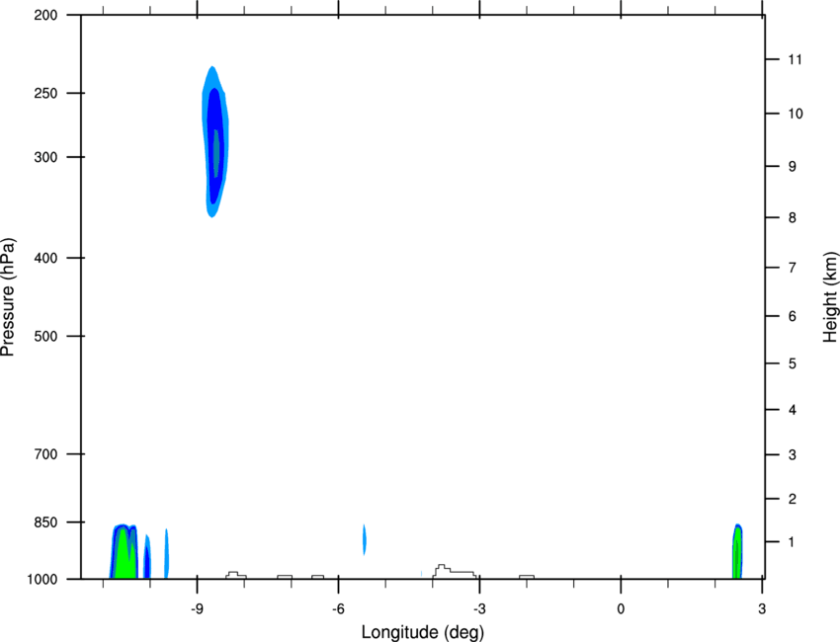Click the -3 longitude tick label

tap(479, 609)
